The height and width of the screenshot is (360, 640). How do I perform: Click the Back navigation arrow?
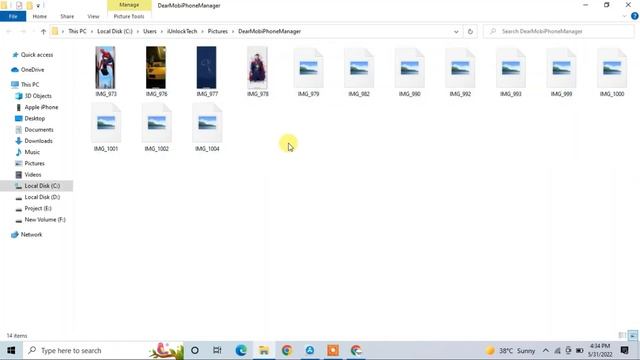(x=9, y=31)
